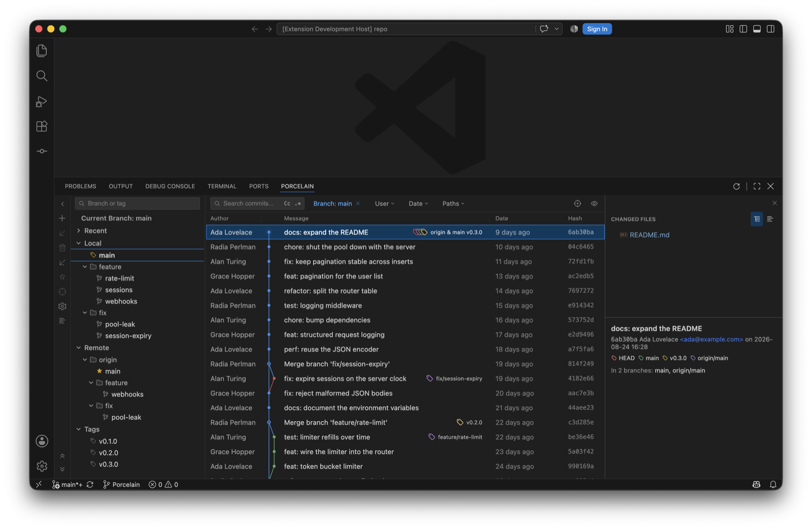Open the chat dropdown arrow in title bar
The image size is (812, 529).
(557, 29)
